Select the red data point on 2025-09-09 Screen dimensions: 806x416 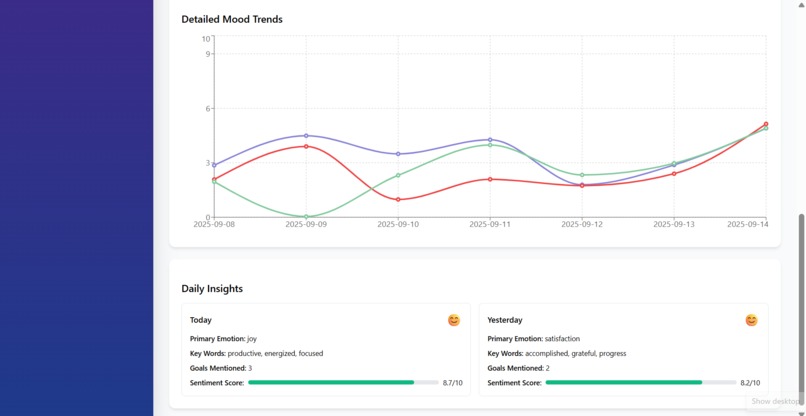point(306,147)
